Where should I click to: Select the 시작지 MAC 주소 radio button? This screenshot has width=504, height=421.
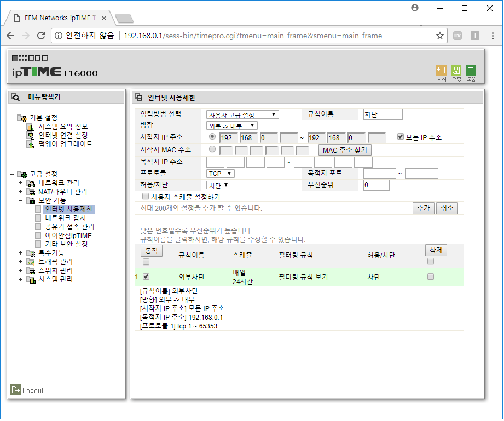click(213, 149)
